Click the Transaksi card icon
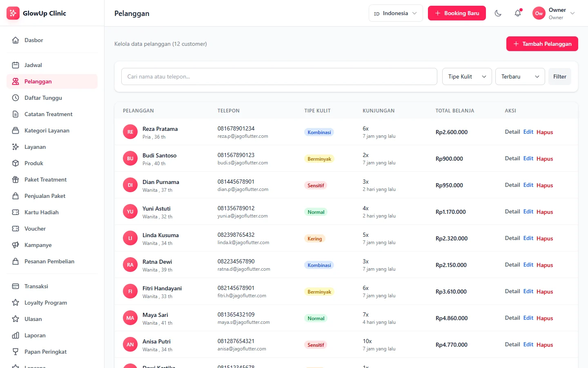This screenshot has width=588, height=368. point(16,286)
